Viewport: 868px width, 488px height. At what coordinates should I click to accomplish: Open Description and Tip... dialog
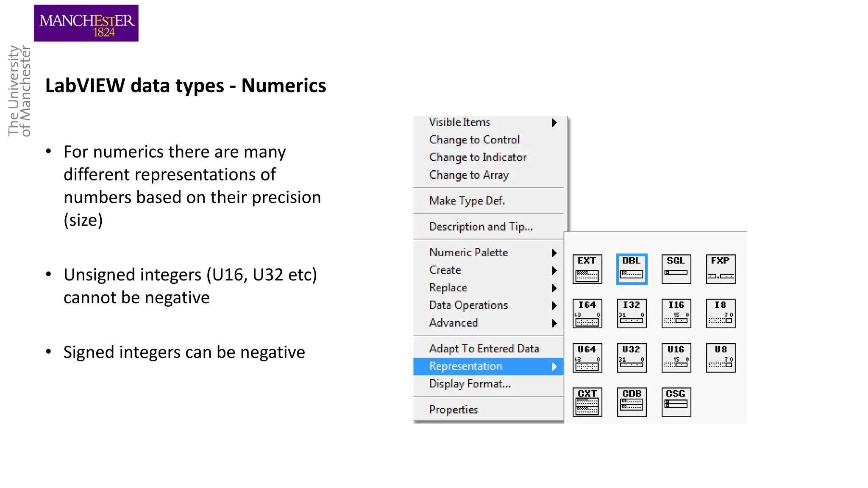489,227
